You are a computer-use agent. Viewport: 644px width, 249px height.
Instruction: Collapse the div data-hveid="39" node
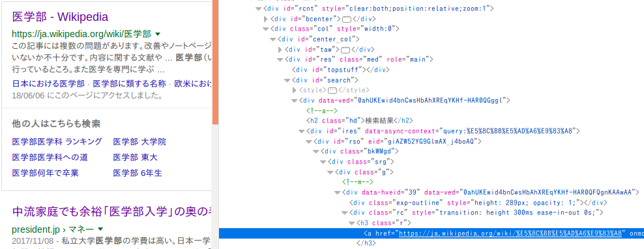tap(338, 192)
